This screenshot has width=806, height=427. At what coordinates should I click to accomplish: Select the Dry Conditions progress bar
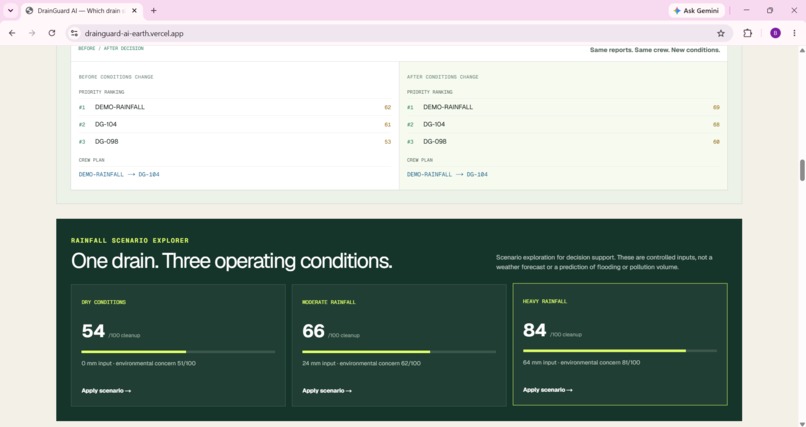pos(178,352)
